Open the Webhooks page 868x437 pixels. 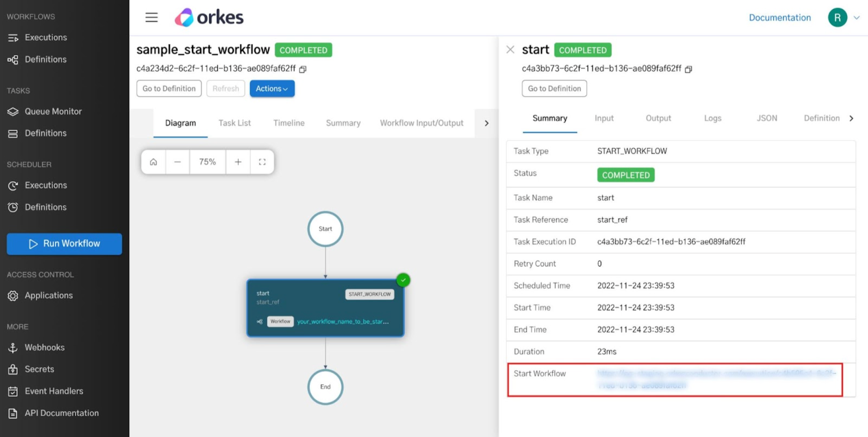pyautogui.click(x=44, y=347)
